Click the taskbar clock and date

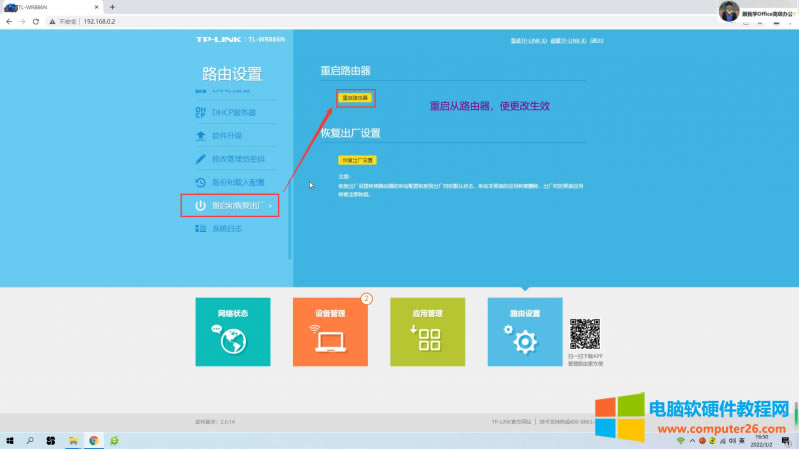tap(761, 441)
